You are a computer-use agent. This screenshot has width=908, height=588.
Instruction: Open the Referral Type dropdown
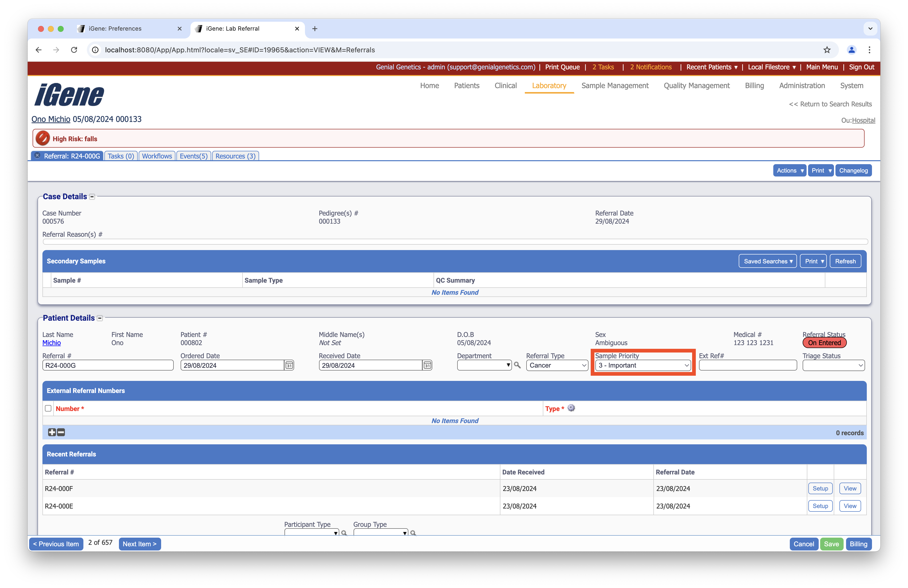tap(557, 365)
